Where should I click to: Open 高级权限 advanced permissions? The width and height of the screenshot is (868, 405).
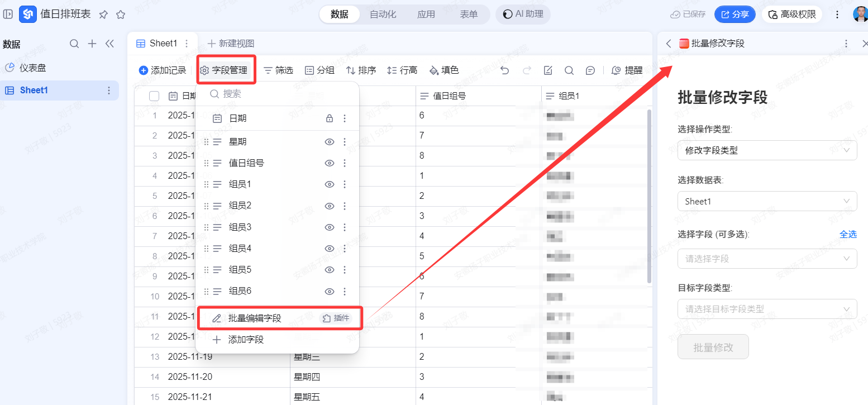coord(792,15)
